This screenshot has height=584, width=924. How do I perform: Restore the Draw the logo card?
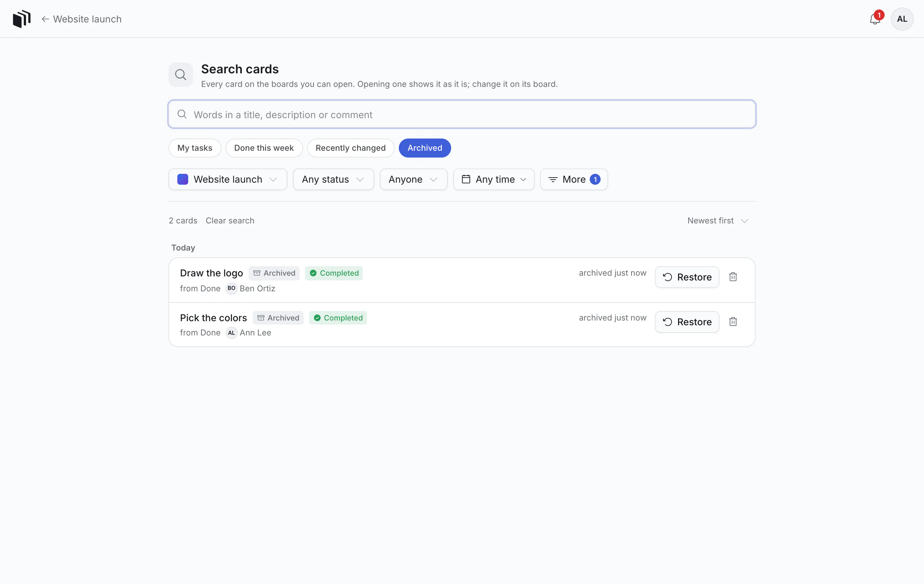click(687, 277)
